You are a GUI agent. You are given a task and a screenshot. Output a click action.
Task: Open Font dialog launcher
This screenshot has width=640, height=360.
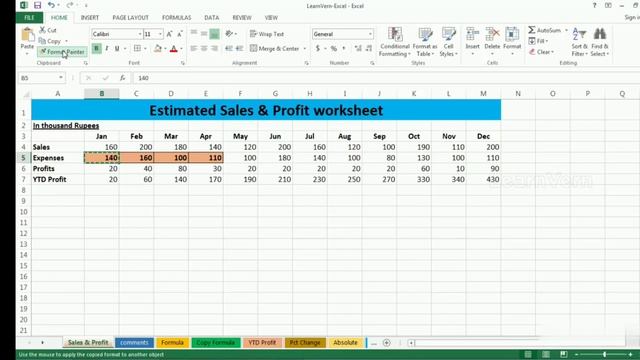pyautogui.click(x=183, y=63)
